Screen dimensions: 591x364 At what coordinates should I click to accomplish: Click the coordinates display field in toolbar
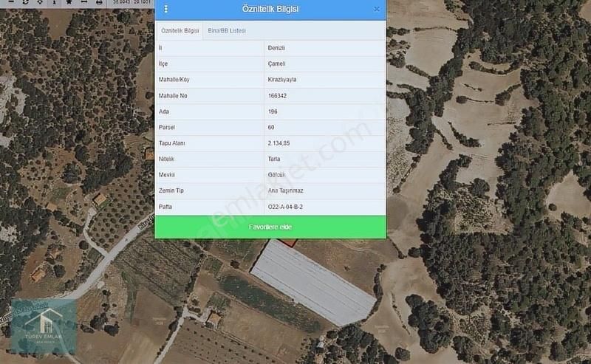pos(131,2)
